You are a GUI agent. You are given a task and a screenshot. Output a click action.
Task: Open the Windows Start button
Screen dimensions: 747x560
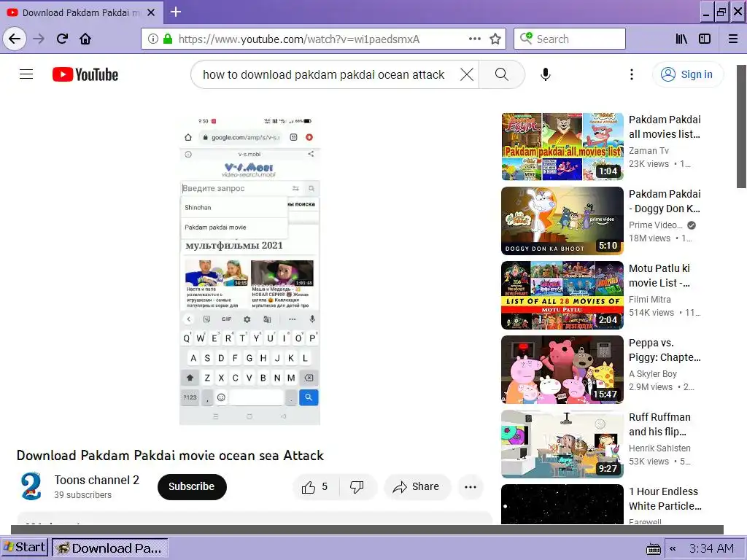[25, 547]
